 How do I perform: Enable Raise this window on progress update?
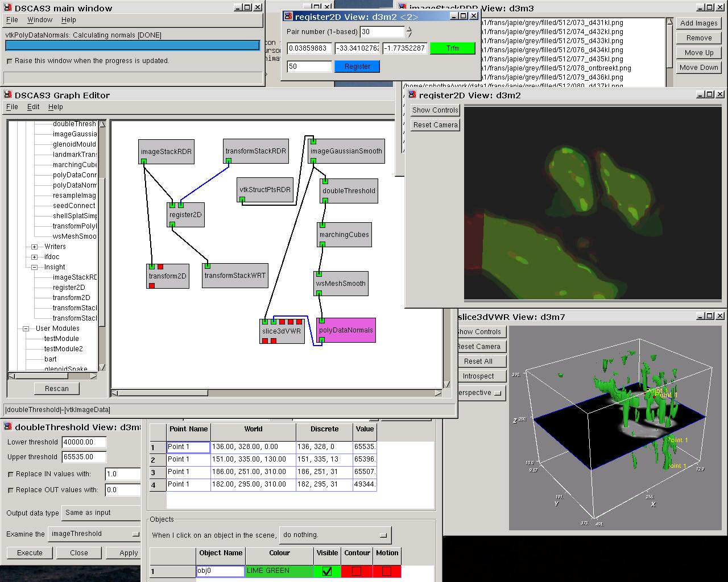[10, 61]
